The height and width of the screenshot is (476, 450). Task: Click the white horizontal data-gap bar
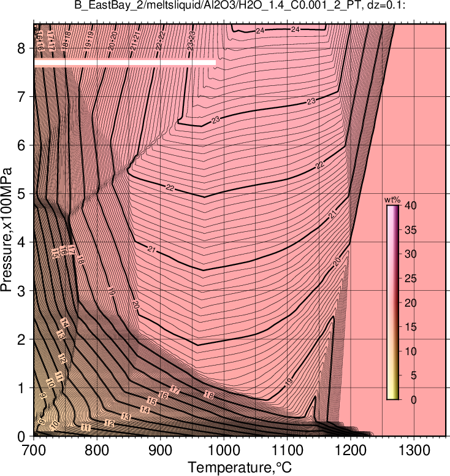tap(124, 63)
